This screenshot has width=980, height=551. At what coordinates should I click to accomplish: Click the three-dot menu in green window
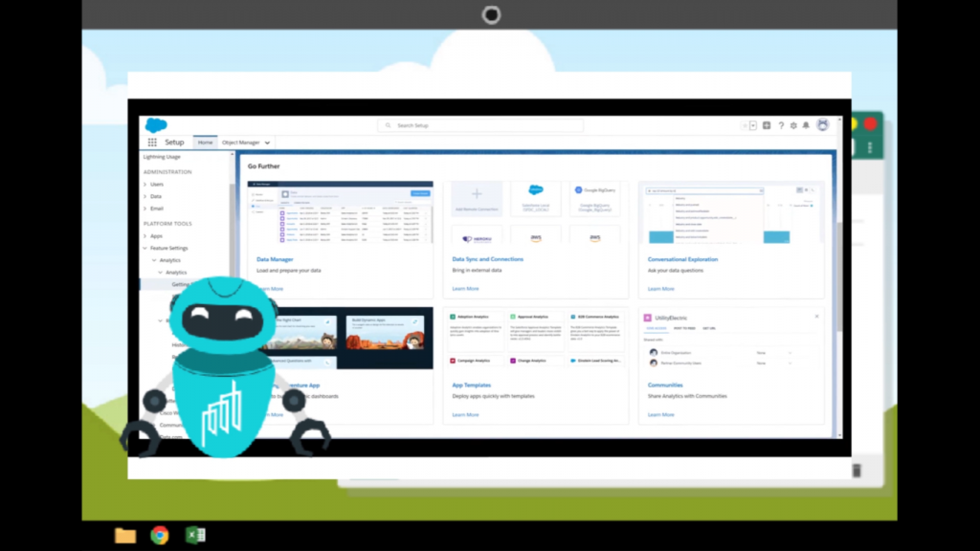tap(870, 147)
